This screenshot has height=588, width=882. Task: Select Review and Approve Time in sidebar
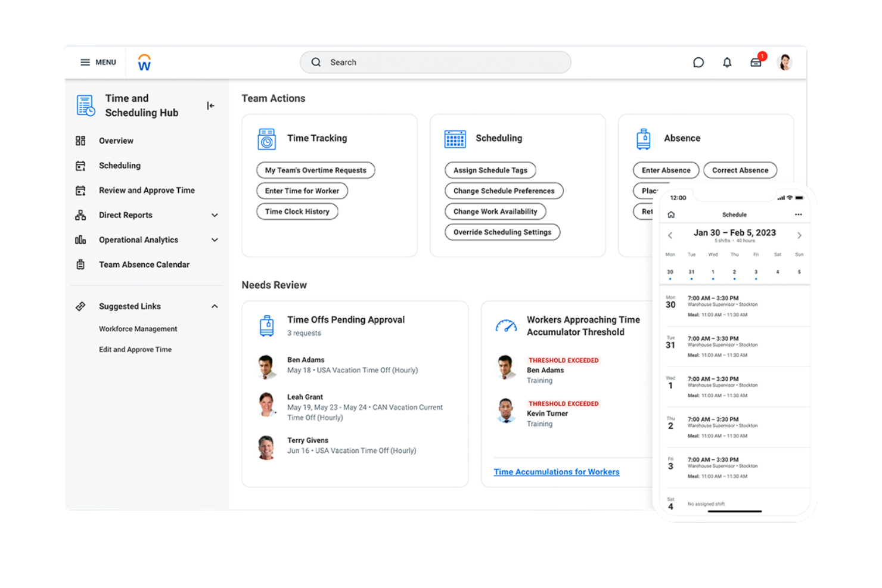point(147,190)
